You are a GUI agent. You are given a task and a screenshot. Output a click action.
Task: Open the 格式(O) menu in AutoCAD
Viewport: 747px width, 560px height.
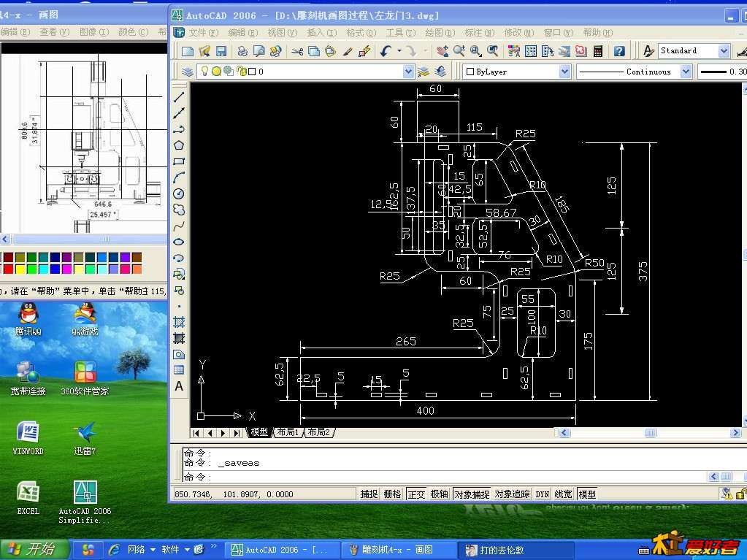click(x=361, y=33)
